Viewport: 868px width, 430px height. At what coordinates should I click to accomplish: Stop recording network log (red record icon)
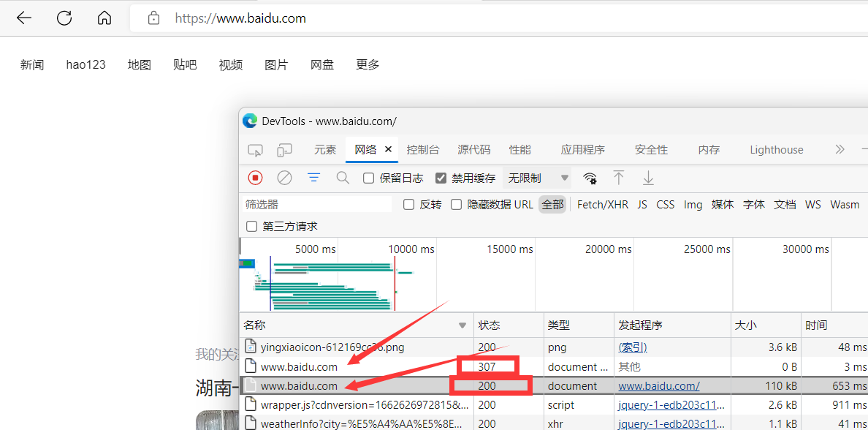click(x=255, y=178)
